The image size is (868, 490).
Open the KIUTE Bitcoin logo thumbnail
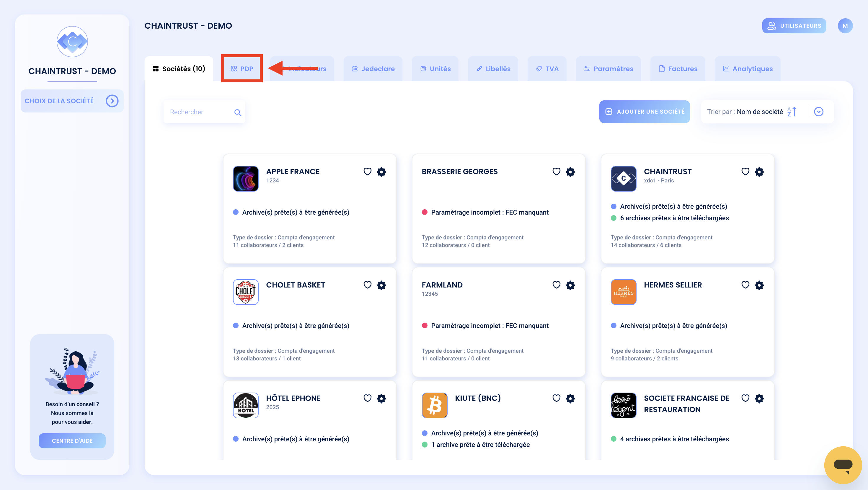[434, 405]
